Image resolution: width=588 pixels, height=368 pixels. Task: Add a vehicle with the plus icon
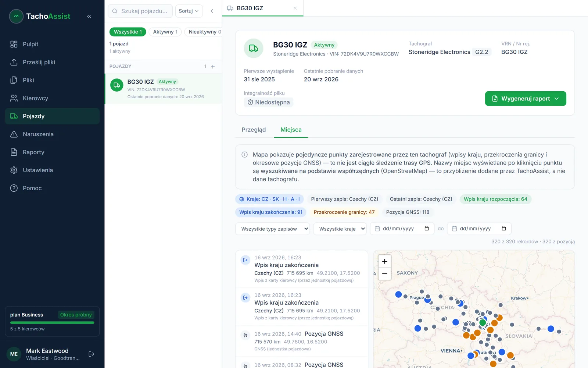point(213,67)
